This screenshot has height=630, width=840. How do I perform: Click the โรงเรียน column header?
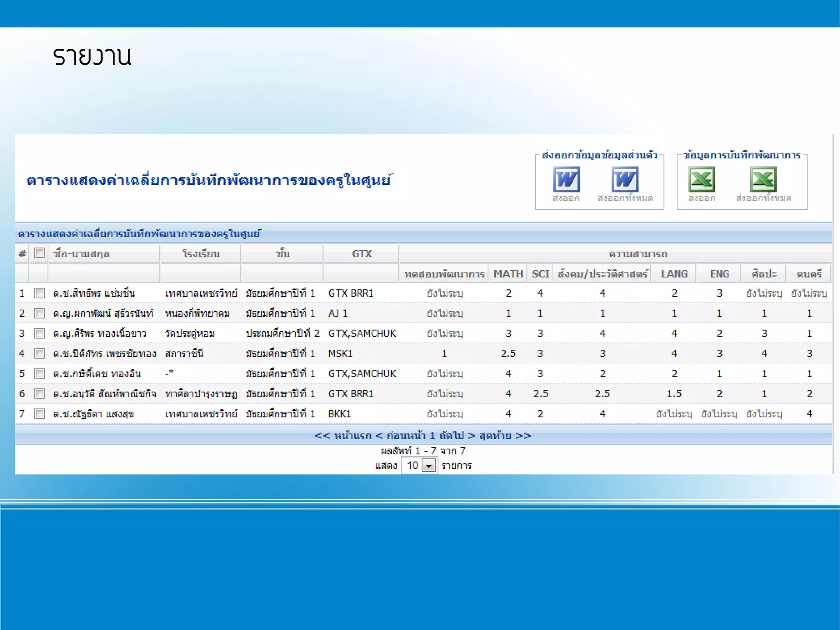point(201,254)
